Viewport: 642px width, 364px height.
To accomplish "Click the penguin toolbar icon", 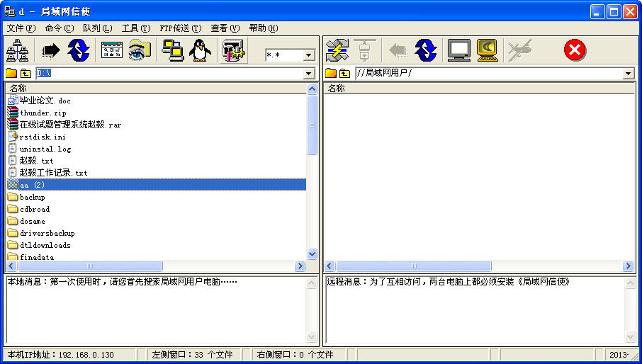I will coord(199,50).
